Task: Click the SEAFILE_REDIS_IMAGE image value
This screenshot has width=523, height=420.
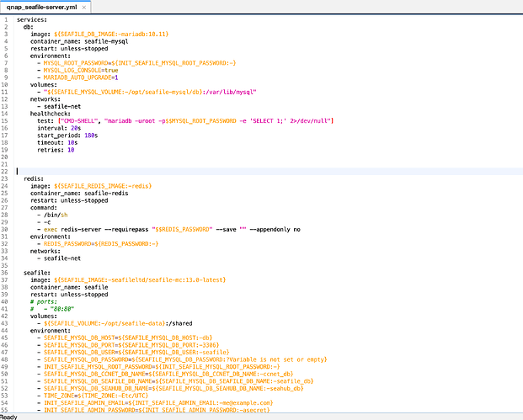Action: (x=103, y=186)
